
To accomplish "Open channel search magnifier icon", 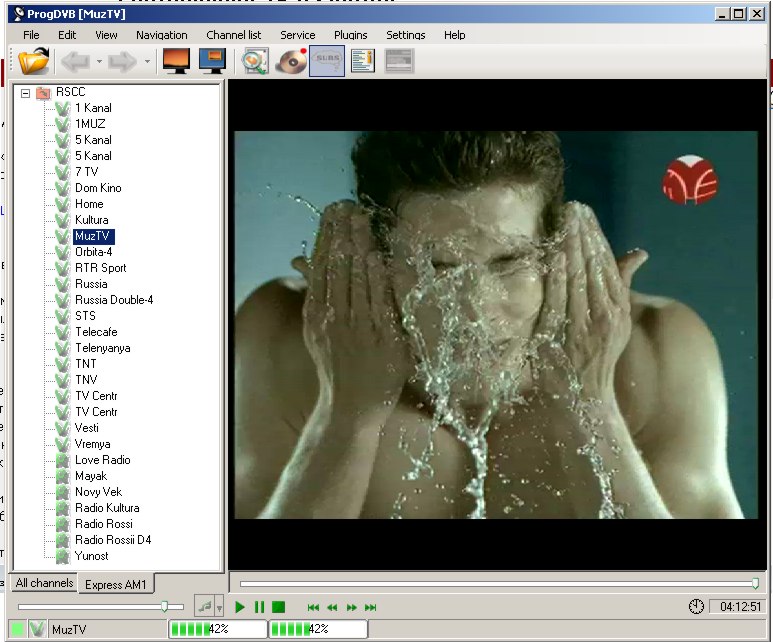I will click(256, 62).
